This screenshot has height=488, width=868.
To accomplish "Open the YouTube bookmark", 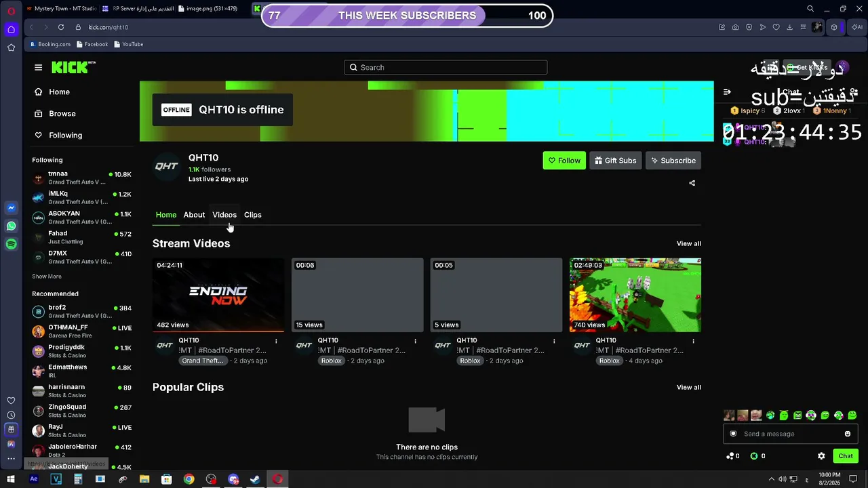I will click(128, 44).
